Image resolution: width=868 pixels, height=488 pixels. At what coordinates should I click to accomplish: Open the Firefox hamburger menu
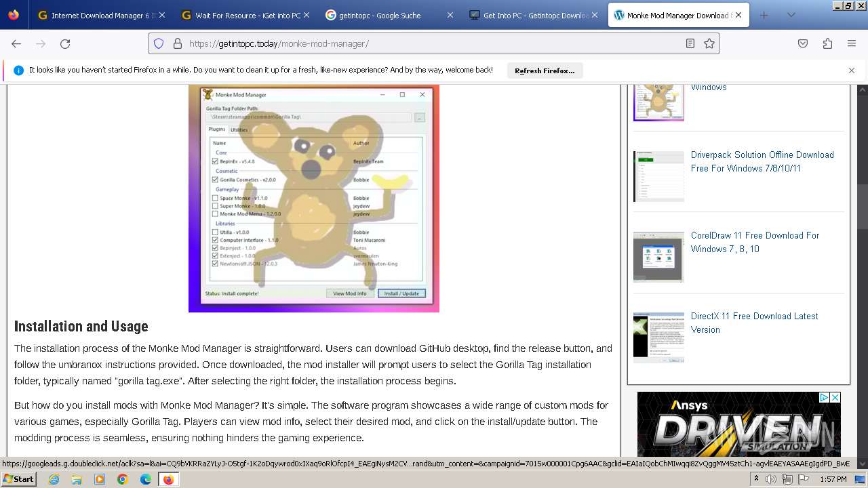click(x=852, y=43)
